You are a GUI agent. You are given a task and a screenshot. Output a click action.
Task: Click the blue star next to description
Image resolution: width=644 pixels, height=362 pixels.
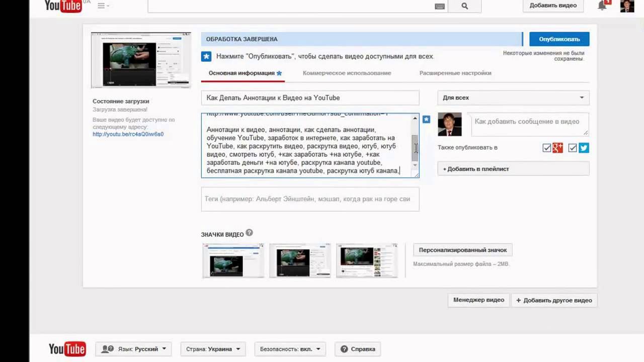pos(426,119)
